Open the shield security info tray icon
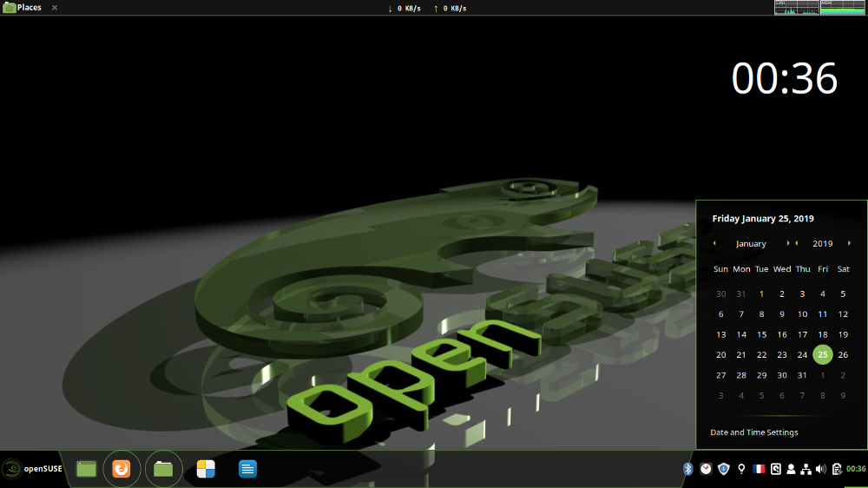 click(724, 469)
